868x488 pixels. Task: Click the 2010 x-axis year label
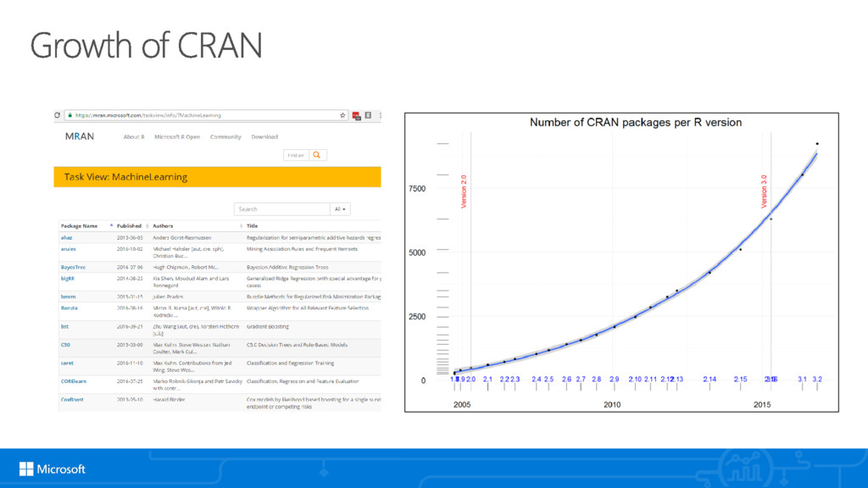pyautogui.click(x=612, y=404)
